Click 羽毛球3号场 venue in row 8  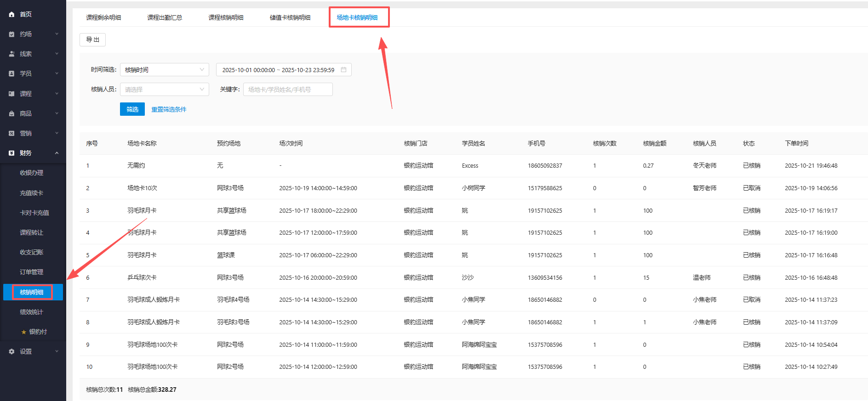coord(233,322)
